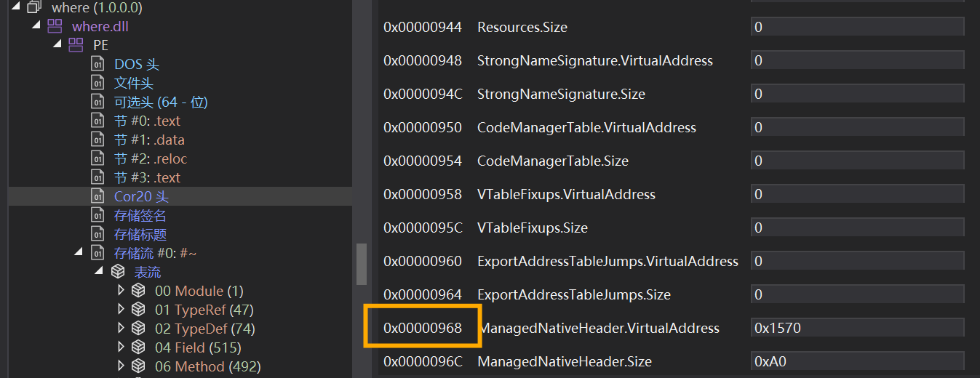Click the DOS 头 binary node icon
980x378 pixels.
point(97,64)
